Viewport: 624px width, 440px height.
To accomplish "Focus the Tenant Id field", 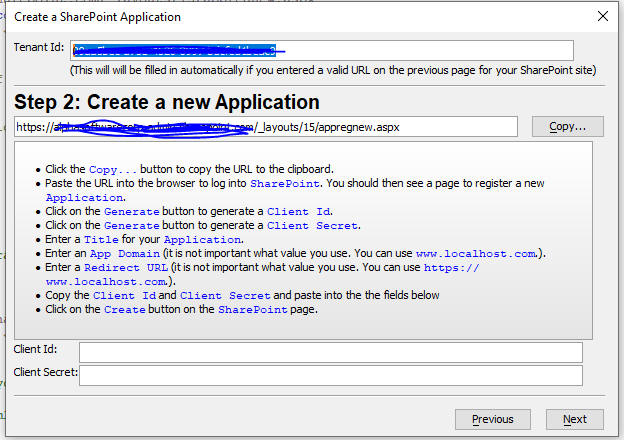I will pos(322,51).
